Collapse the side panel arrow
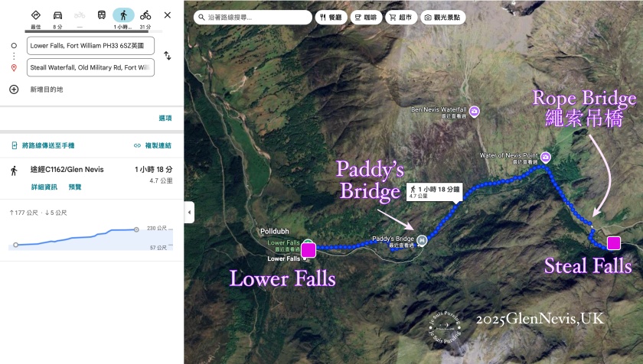 point(189,212)
